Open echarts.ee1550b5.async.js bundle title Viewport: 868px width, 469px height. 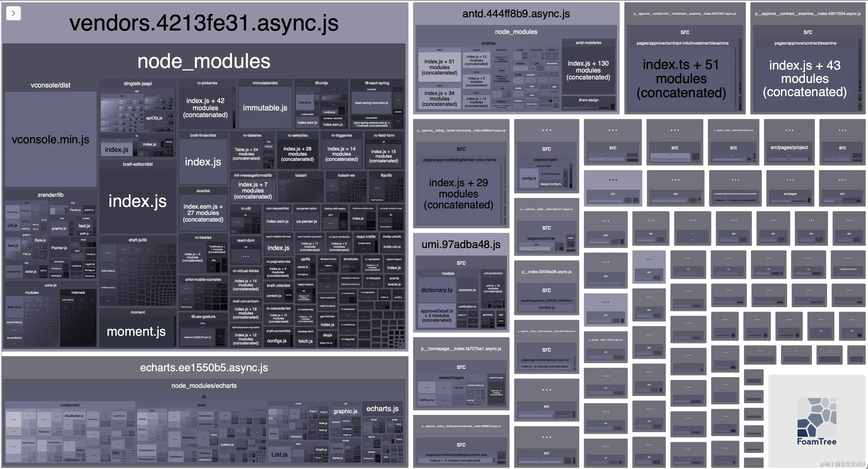[x=204, y=367]
